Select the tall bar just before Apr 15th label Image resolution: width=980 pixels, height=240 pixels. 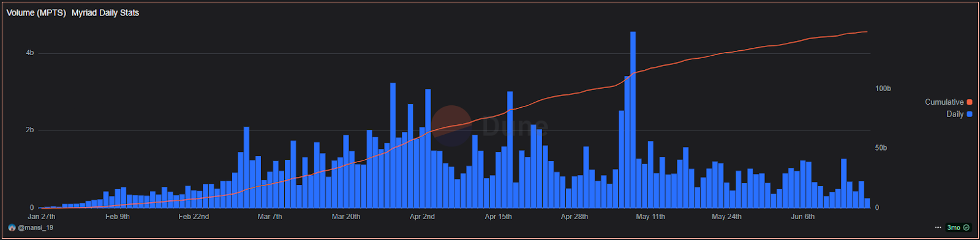click(x=510, y=149)
